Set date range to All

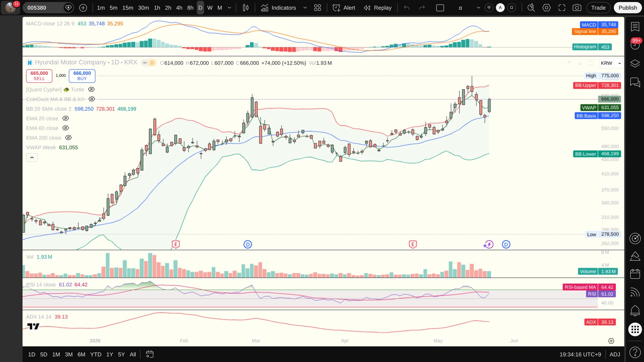(133, 354)
